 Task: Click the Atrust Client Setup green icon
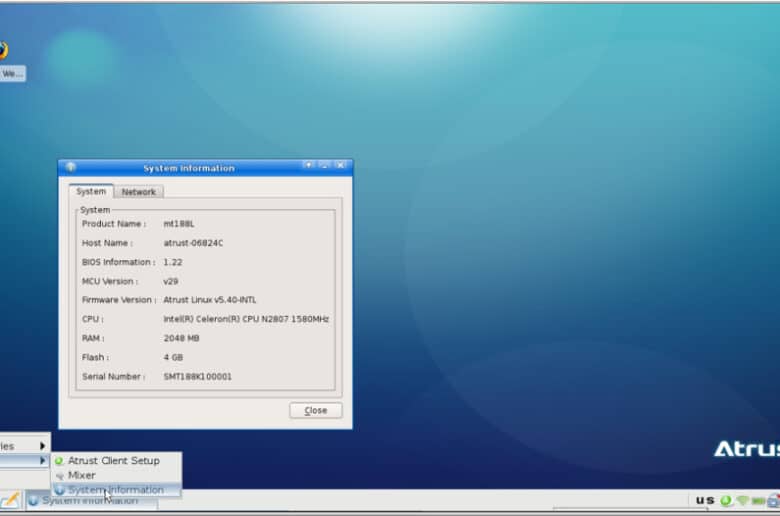pyautogui.click(x=59, y=461)
